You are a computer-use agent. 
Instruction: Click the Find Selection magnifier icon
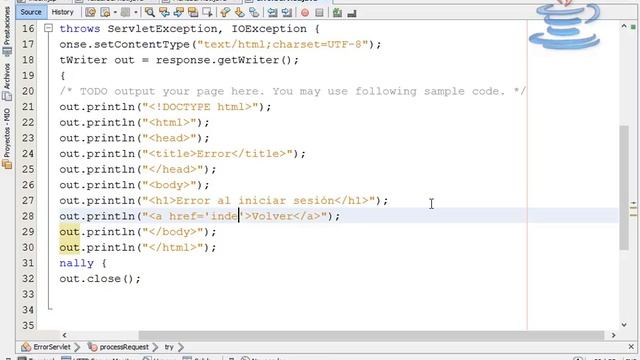(150, 13)
